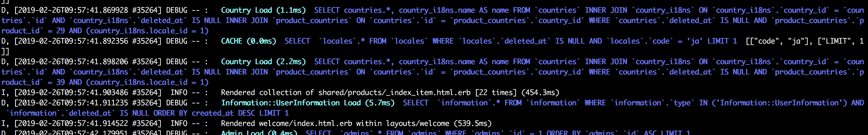Click 'Information::UserInformation Load (5.7ms)' label
This screenshot has height=135, width=868.
(308, 103)
